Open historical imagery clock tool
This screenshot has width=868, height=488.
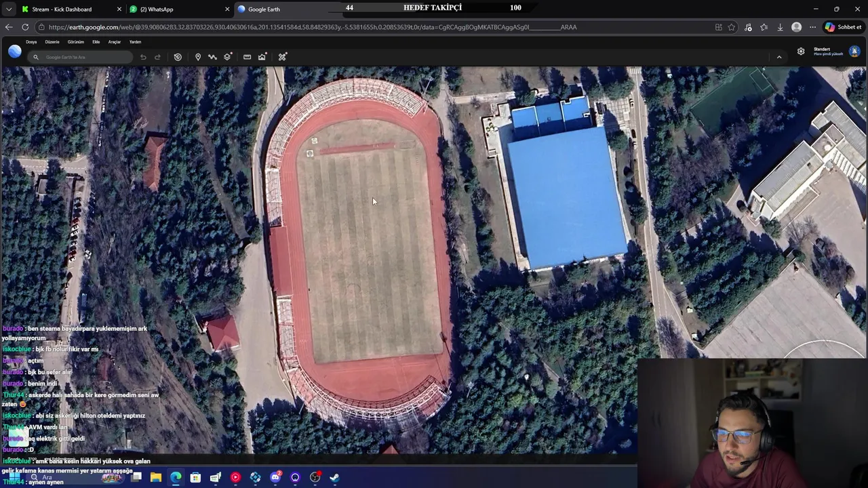coord(178,57)
